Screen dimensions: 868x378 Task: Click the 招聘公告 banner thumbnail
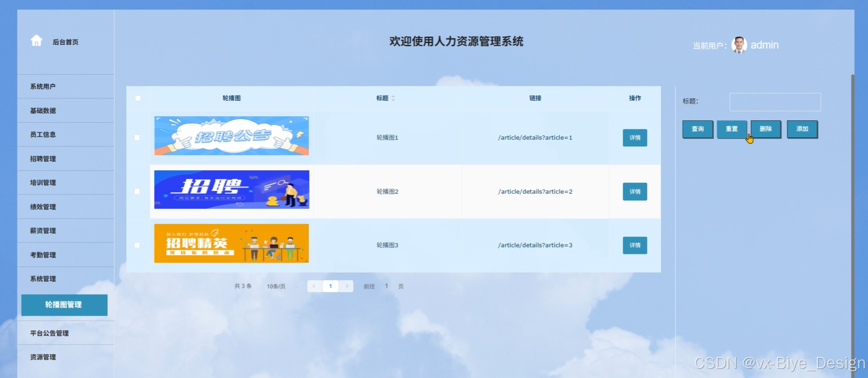coord(232,135)
